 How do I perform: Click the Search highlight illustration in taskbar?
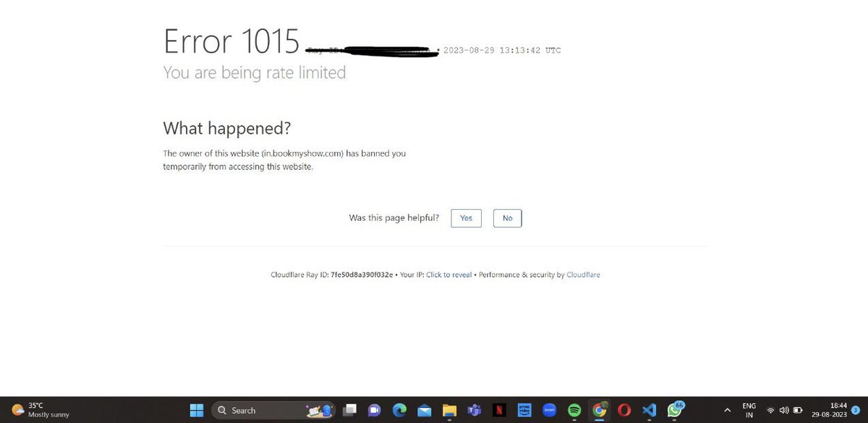click(x=319, y=410)
